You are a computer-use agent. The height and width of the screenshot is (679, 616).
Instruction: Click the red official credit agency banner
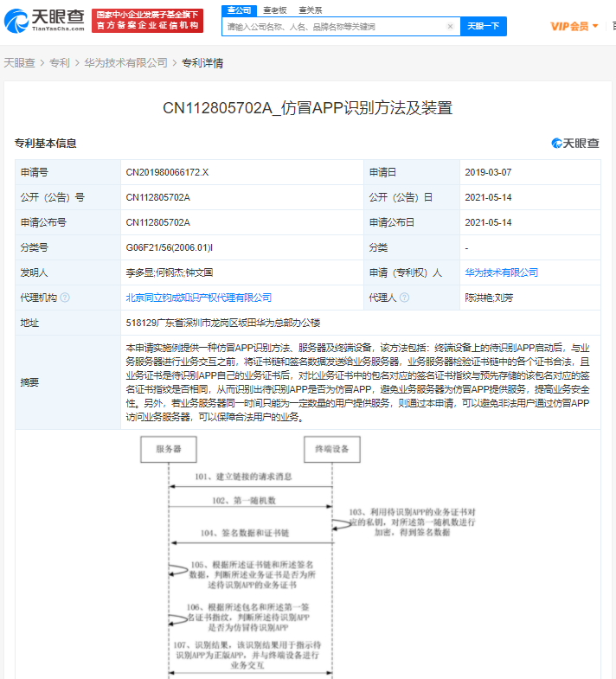[x=147, y=21]
